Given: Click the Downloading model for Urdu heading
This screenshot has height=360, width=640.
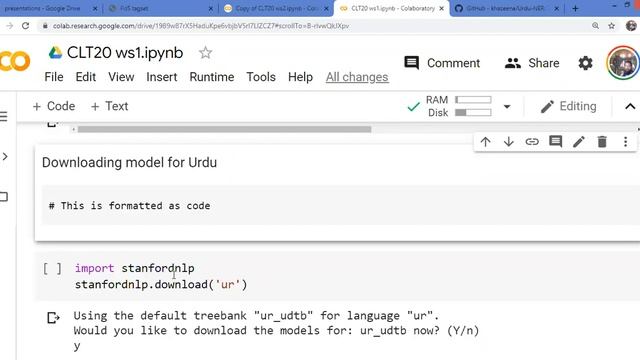Looking at the screenshot, I should pos(129,162).
